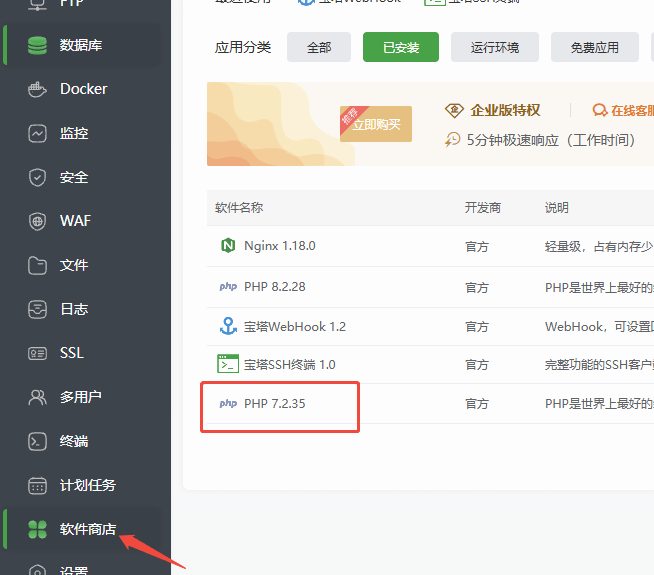Click the php logo for PHP 7.2.35

(228, 403)
